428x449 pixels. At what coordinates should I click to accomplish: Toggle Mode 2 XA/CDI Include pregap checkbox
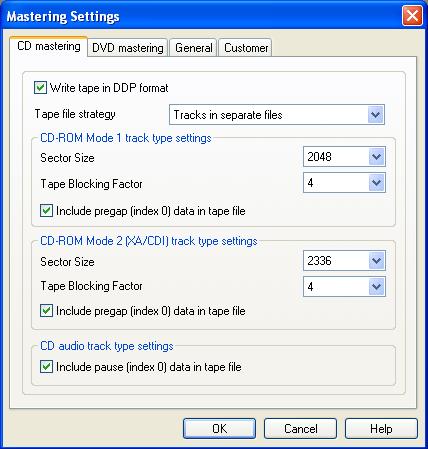tap(46, 311)
